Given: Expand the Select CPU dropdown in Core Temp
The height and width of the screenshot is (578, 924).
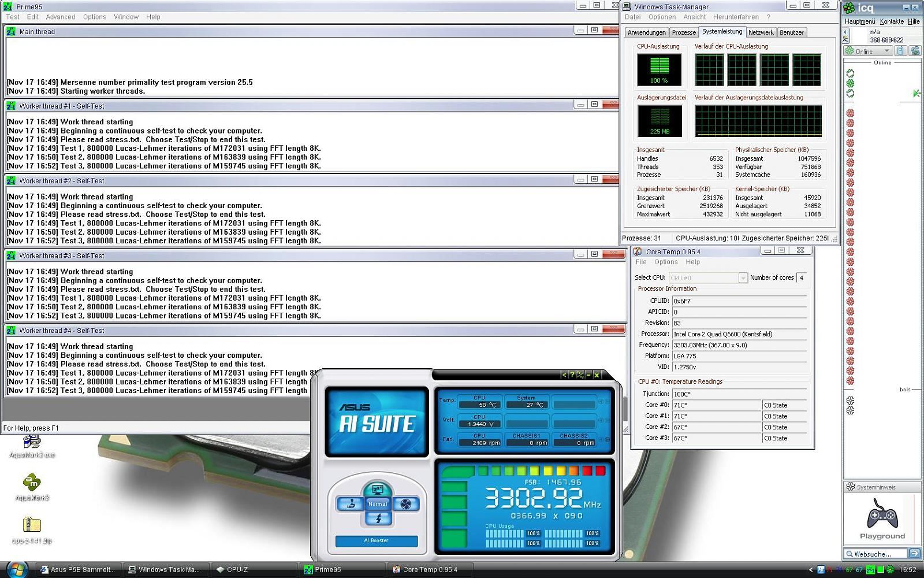Looking at the screenshot, I should [x=743, y=278].
